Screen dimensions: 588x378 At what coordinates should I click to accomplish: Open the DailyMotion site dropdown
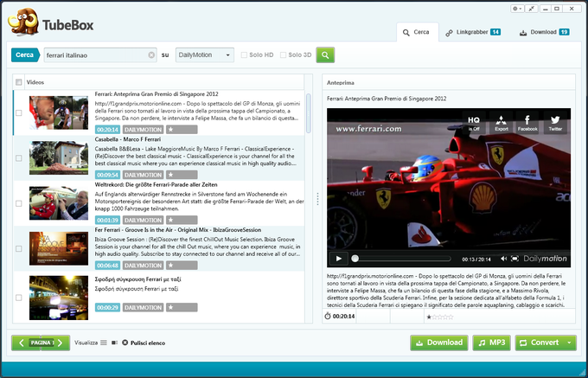click(205, 55)
